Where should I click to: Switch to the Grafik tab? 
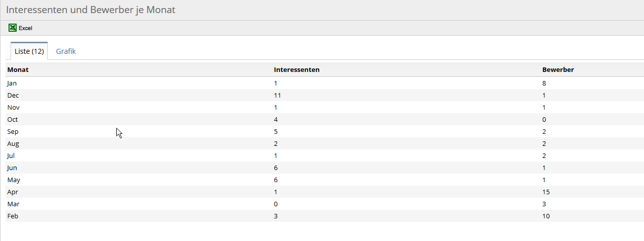coord(66,51)
